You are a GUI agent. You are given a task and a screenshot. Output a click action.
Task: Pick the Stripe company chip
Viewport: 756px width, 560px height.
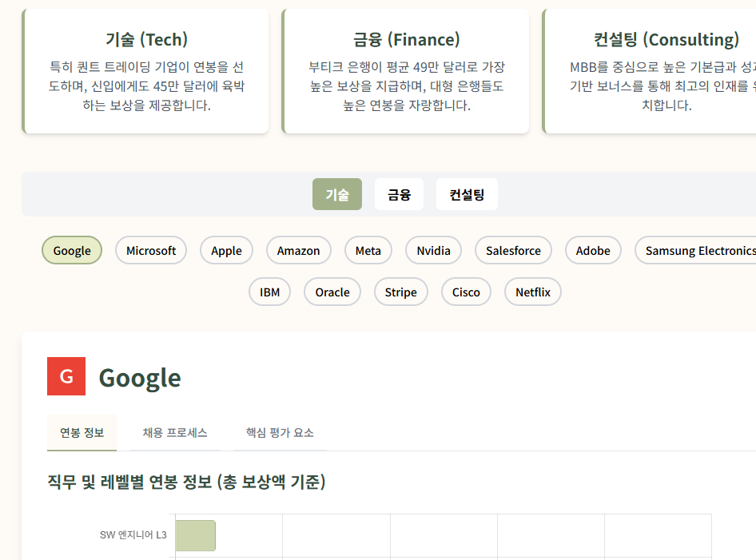(x=400, y=292)
